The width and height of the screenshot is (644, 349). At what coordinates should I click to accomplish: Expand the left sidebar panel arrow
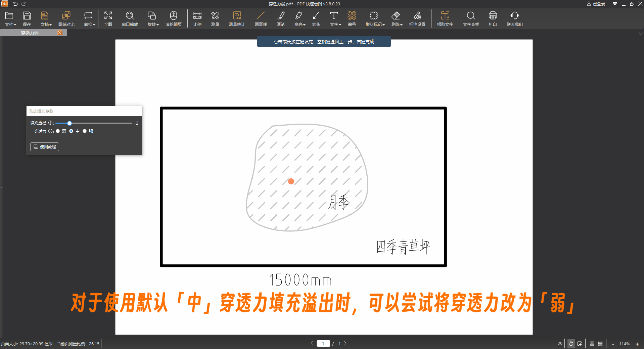point(1,187)
